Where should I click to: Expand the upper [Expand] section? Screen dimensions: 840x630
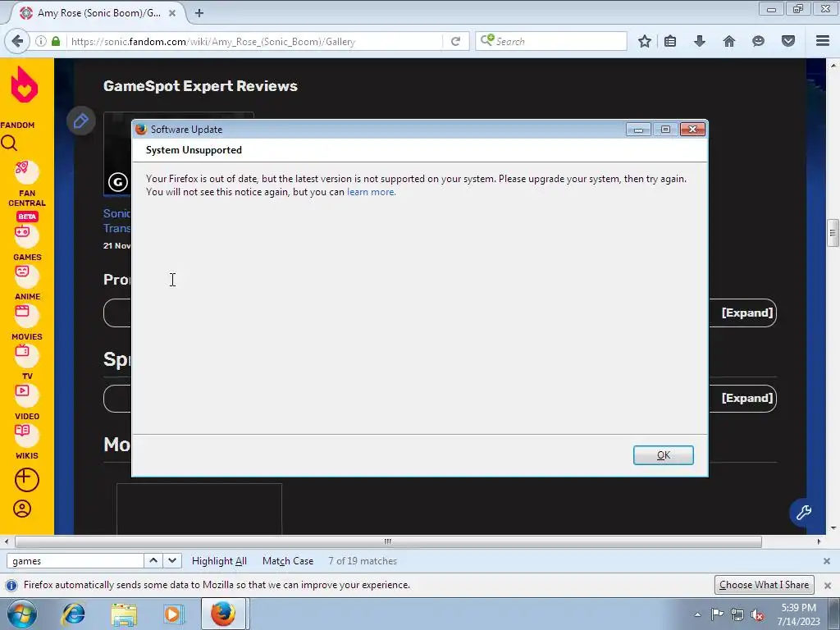[x=746, y=313]
